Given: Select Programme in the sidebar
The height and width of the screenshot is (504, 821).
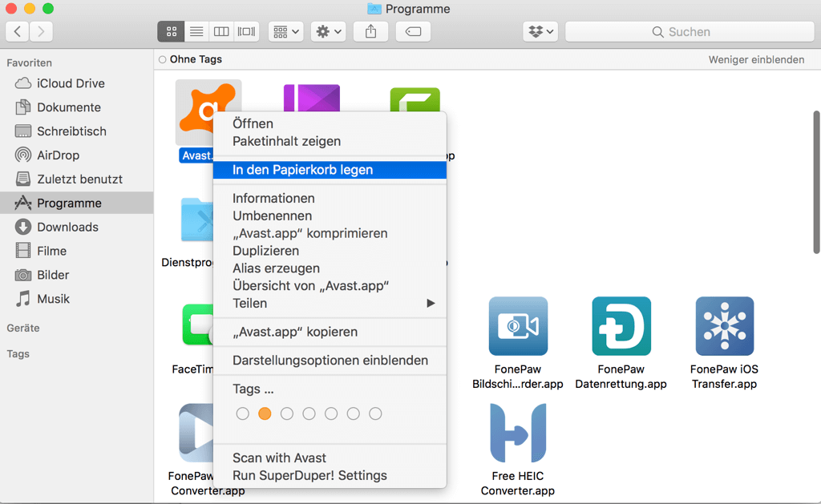Looking at the screenshot, I should (x=76, y=203).
